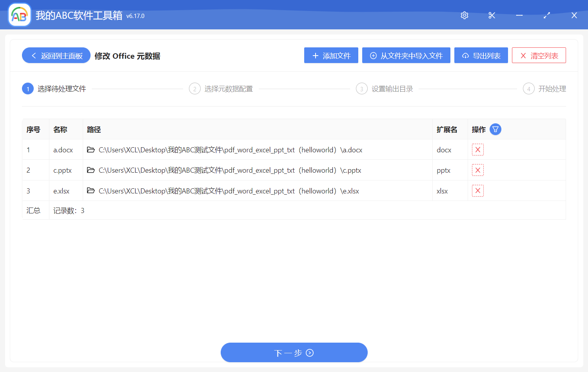The image size is (588, 372).
Task: Click the a.docx file path link
Action: coord(230,149)
